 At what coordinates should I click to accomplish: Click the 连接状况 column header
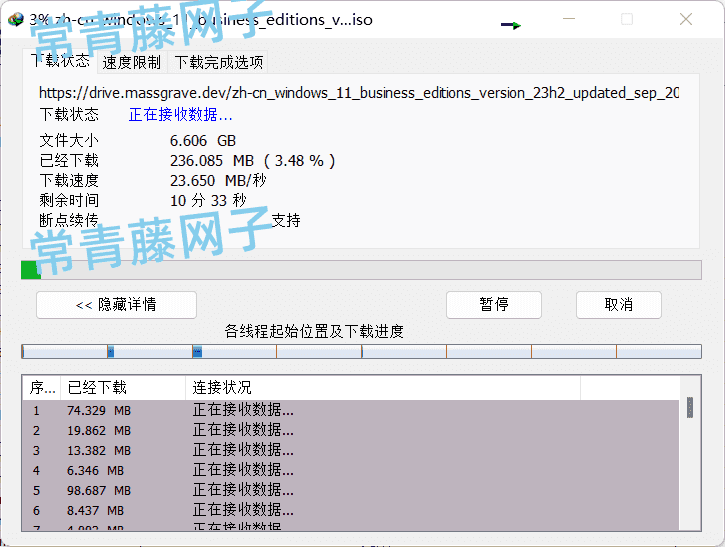383,387
